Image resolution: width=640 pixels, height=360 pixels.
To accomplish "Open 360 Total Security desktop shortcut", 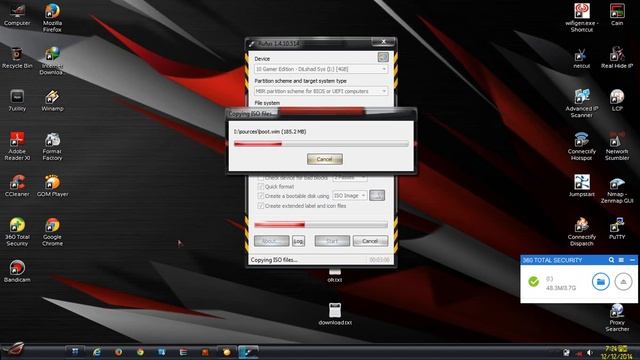I will pyautogui.click(x=17, y=232).
